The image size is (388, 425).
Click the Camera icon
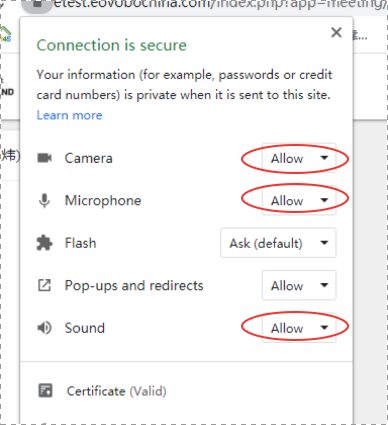44,158
